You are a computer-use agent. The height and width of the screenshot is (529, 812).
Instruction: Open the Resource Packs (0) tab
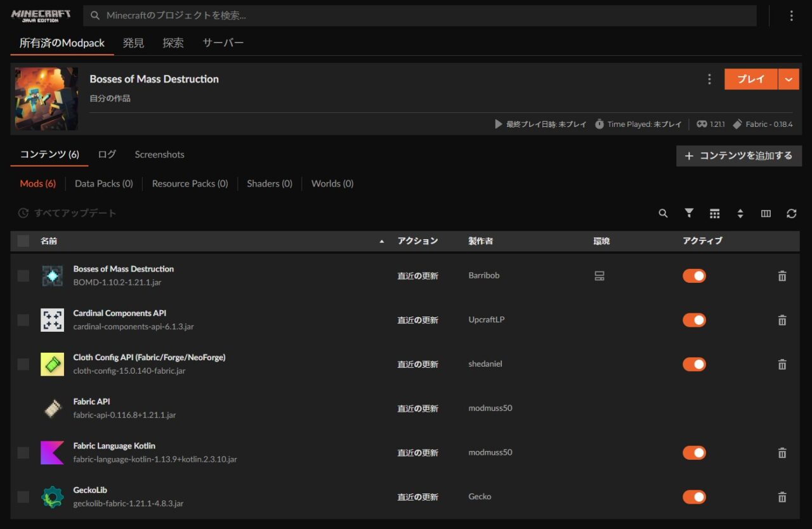pyautogui.click(x=190, y=184)
